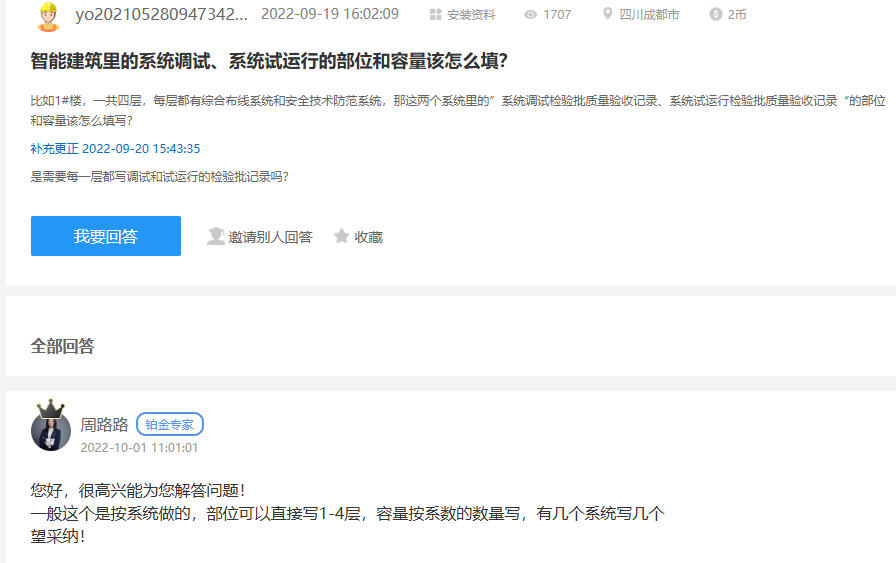Open 周路路's crowned profile avatar
This screenshot has width=896, height=563.
[x=51, y=427]
